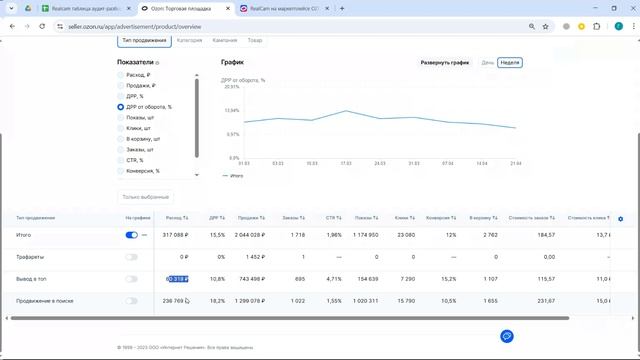Open the table column settings gear
The image size is (640, 360).
[x=620, y=219]
